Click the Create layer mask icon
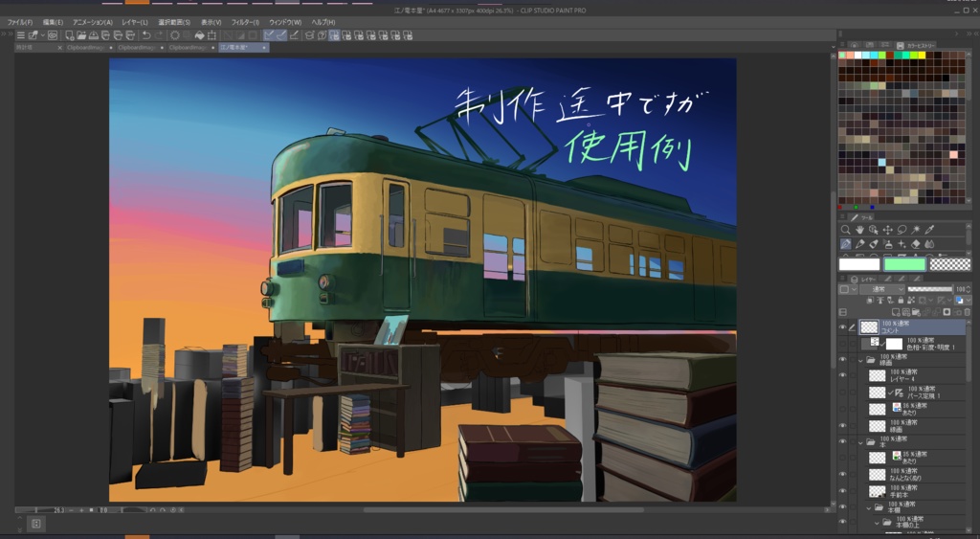 coord(947,312)
